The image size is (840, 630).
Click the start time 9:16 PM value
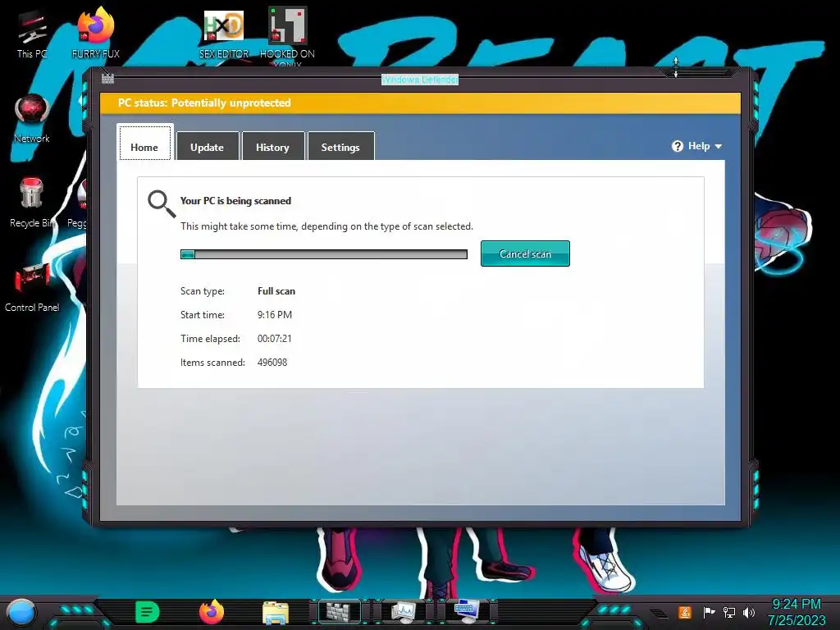275,314
